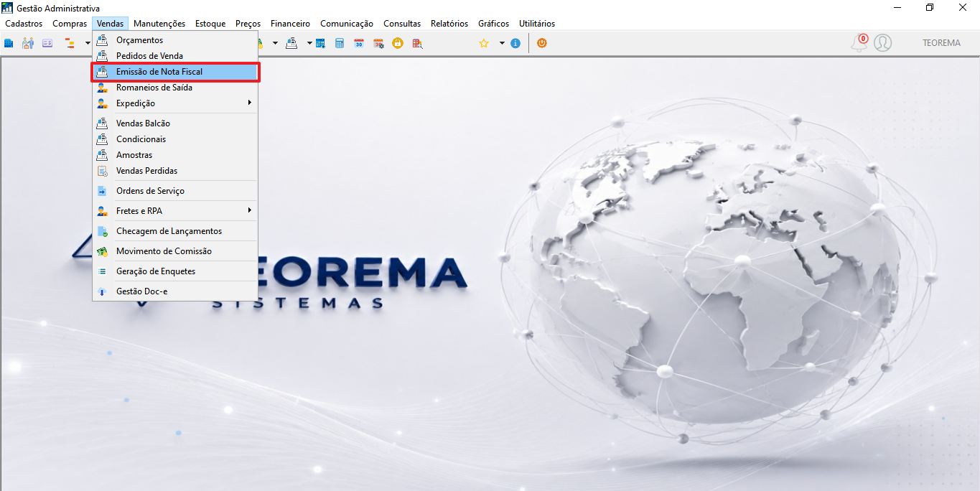Click the user profile avatar icon
Screen dimensions: 980x491
pyautogui.click(x=883, y=43)
